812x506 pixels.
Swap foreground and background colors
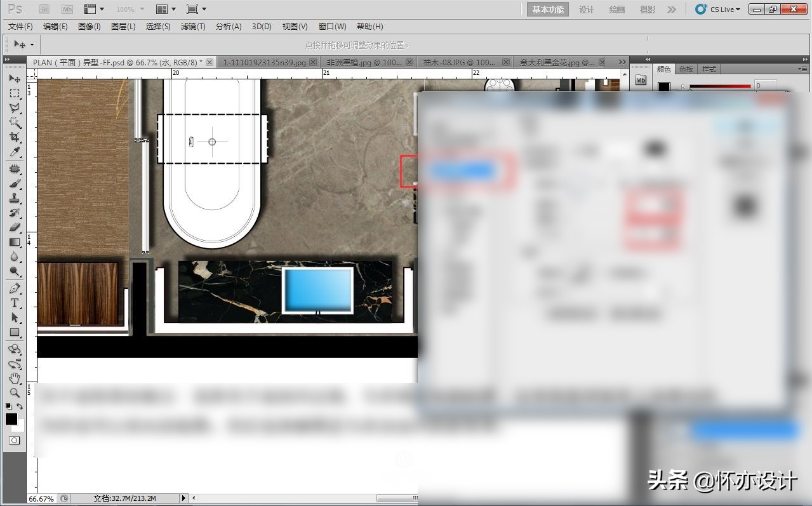(20, 406)
